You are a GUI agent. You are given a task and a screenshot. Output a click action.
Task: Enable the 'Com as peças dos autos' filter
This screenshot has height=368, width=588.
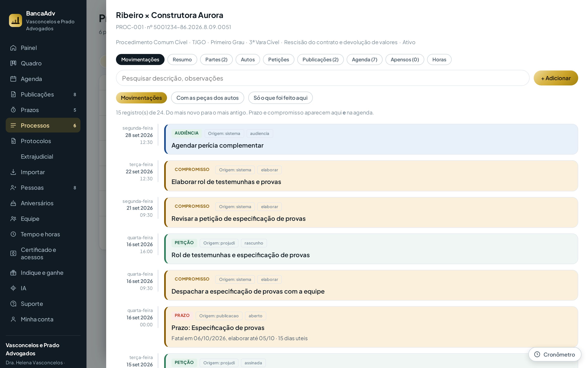pyautogui.click(x=207, y=98)
